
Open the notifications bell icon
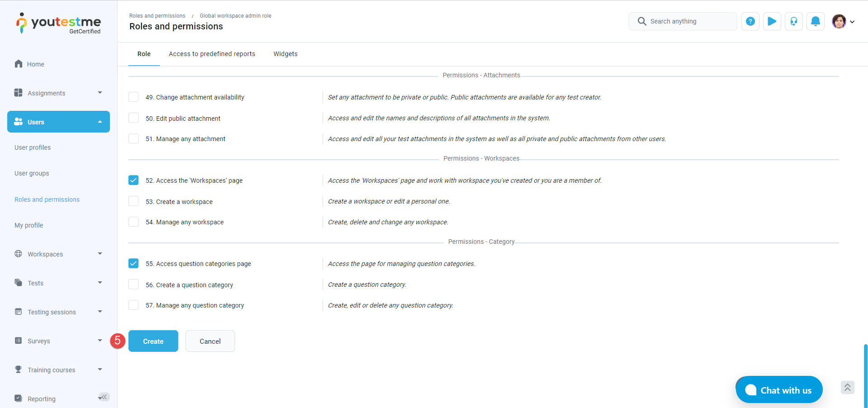pos(815,21)
